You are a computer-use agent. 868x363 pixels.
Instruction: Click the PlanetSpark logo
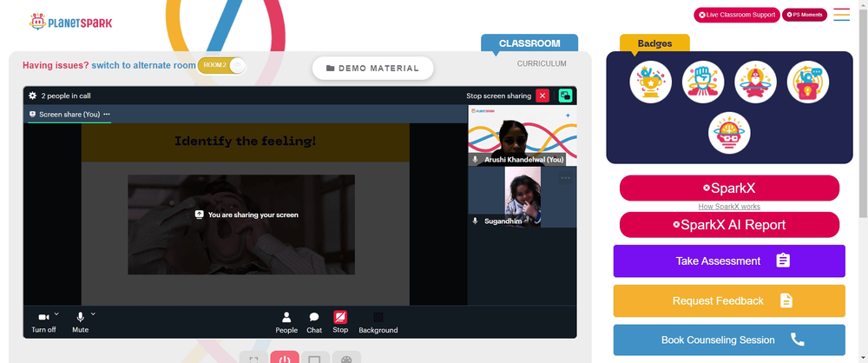[70, 23]
